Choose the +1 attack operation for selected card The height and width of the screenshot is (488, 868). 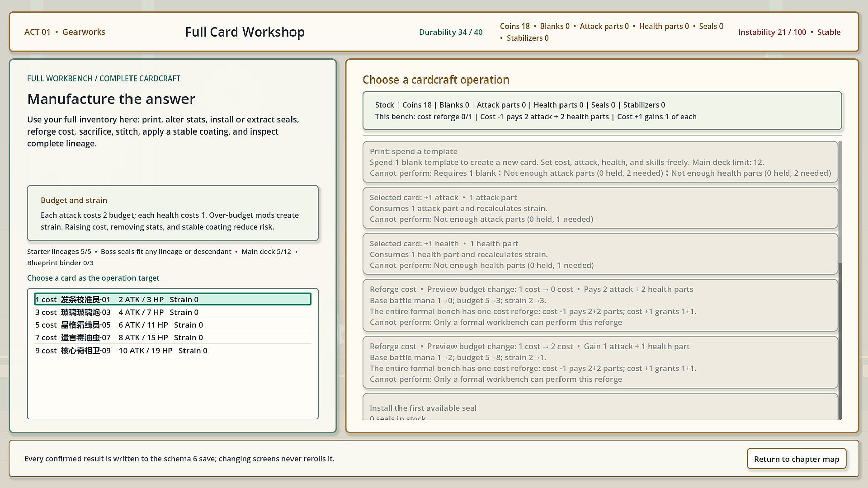coord(600,208)
